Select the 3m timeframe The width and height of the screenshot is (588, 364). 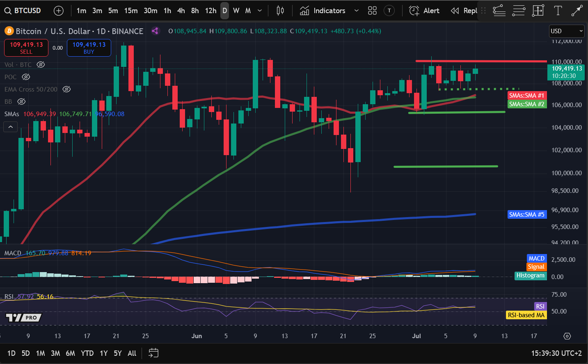point(97,11)
